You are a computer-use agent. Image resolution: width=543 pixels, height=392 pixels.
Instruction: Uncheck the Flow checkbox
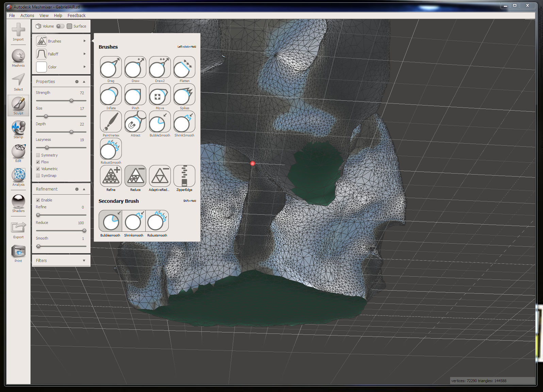pos(38,162)
